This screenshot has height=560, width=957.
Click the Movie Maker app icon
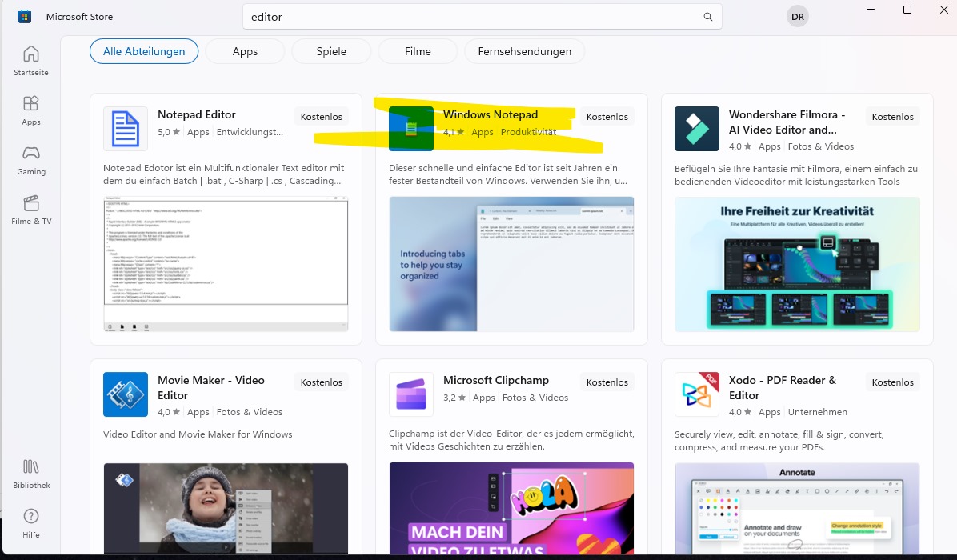pos(125,394)
